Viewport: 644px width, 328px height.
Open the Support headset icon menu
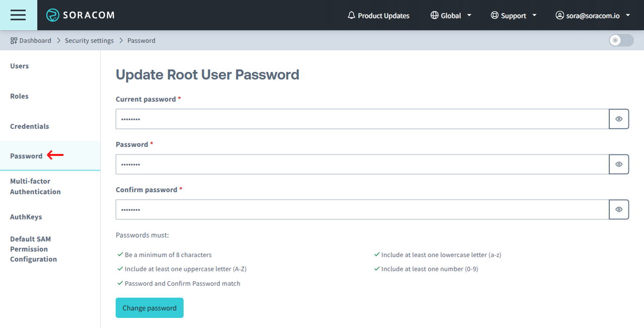coord(495,15)
